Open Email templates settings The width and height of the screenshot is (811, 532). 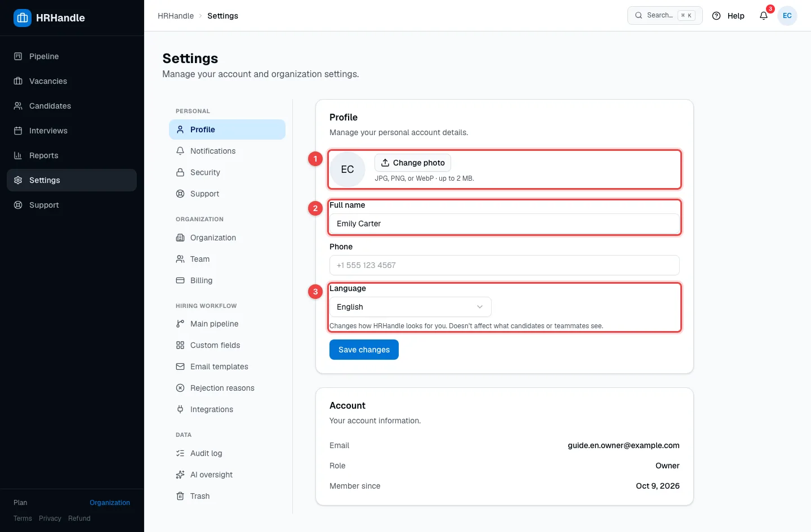[x=227, y=366]
